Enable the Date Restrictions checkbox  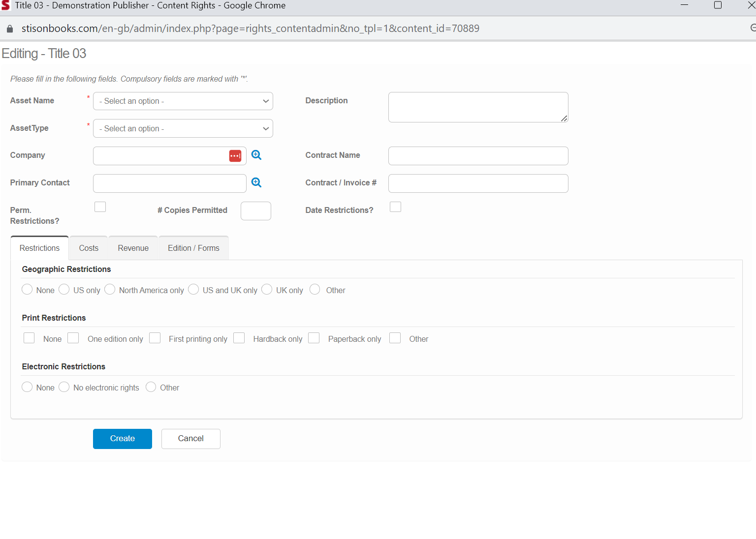pyautogui.click(x=395, y=207)
